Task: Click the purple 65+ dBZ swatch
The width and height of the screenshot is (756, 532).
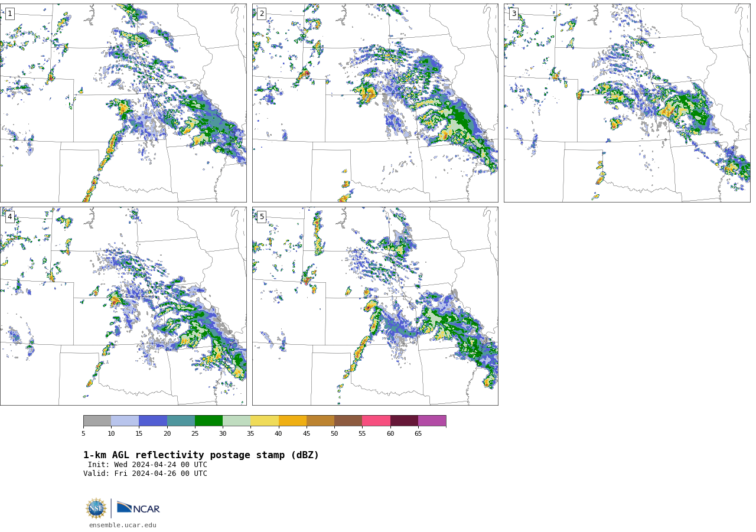Action: pyautogui.click(x=432, y=420)
